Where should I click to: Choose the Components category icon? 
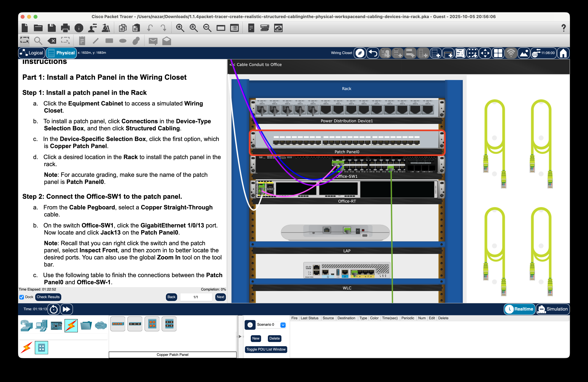56,325
